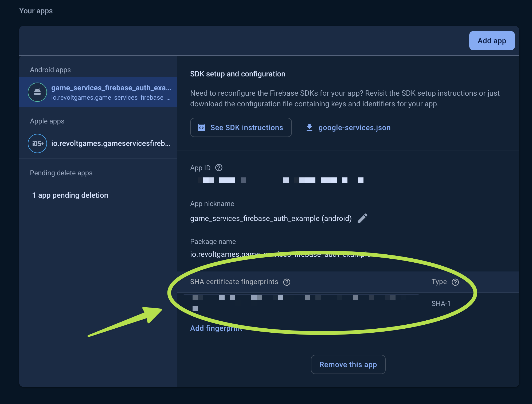
Task: Click the Android robot app icon
Action: 37,92
